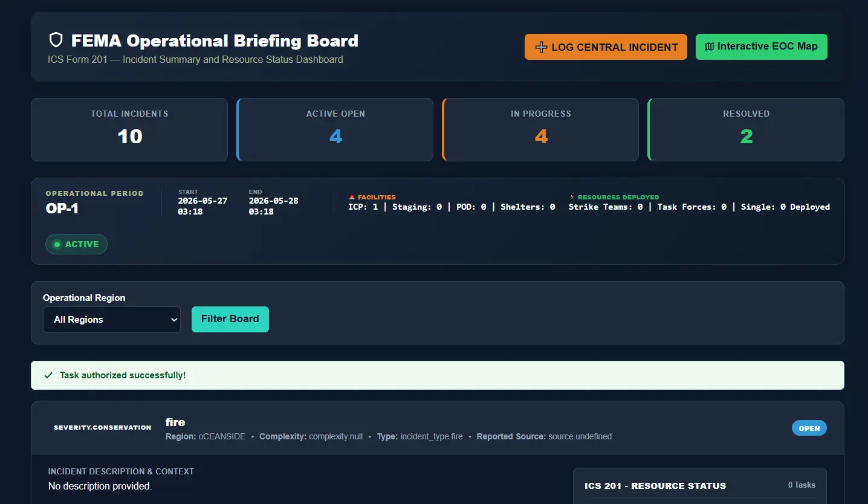Click the map icon in Interactive EOC Map
The image size is (868, 504).
click(x=710, y=47)
